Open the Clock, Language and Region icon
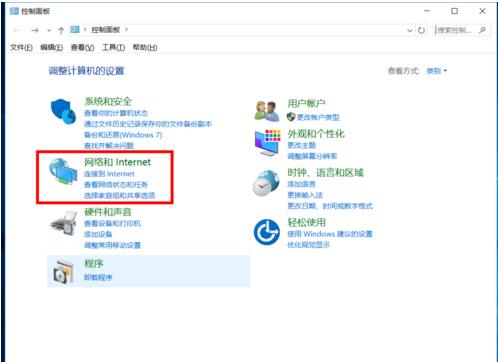Screen dimensions: 498x362 pos(266,183)
